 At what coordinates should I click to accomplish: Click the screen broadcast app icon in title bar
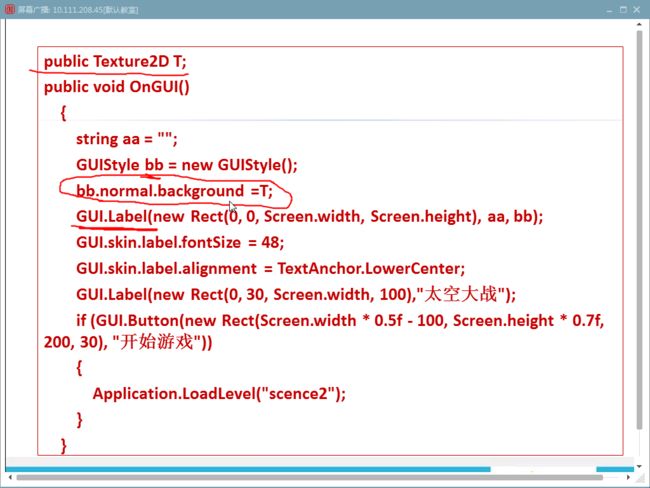tap(9, 9)
